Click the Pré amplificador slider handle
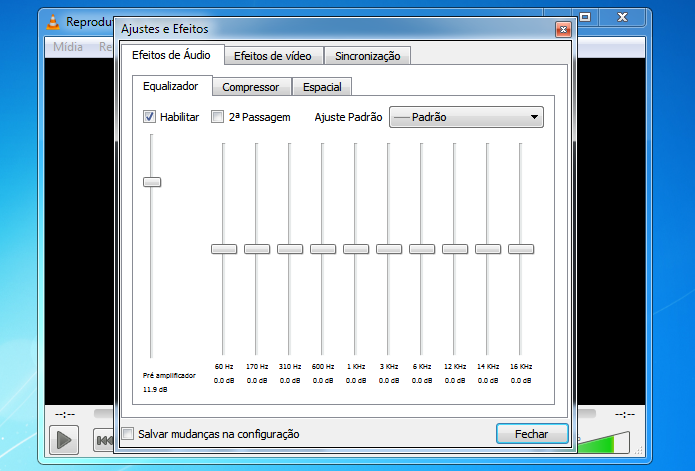The height and width of the screenshot is (471, 695). (152, 182)
